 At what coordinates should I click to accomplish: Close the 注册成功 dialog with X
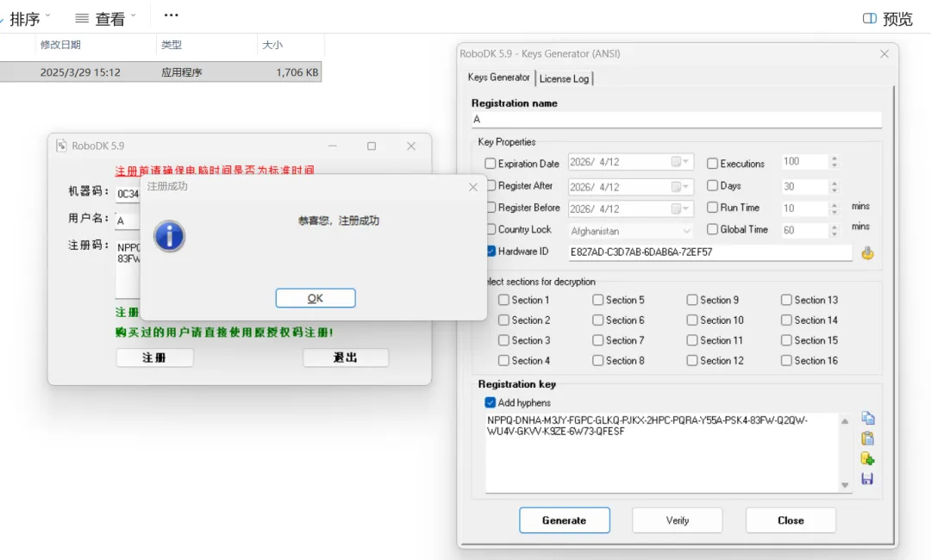pos(473,187)
